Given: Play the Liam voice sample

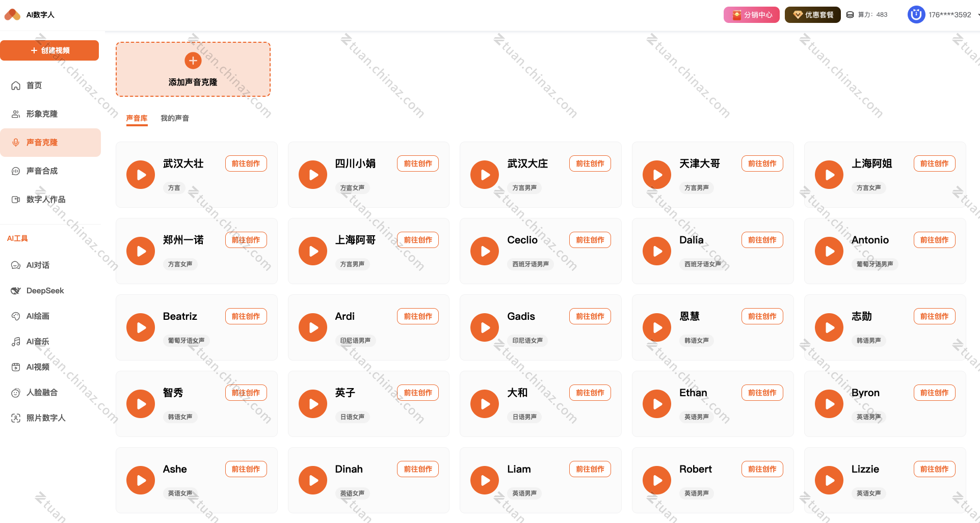Looking at the screenshot, I should click(x=485, y=480).
